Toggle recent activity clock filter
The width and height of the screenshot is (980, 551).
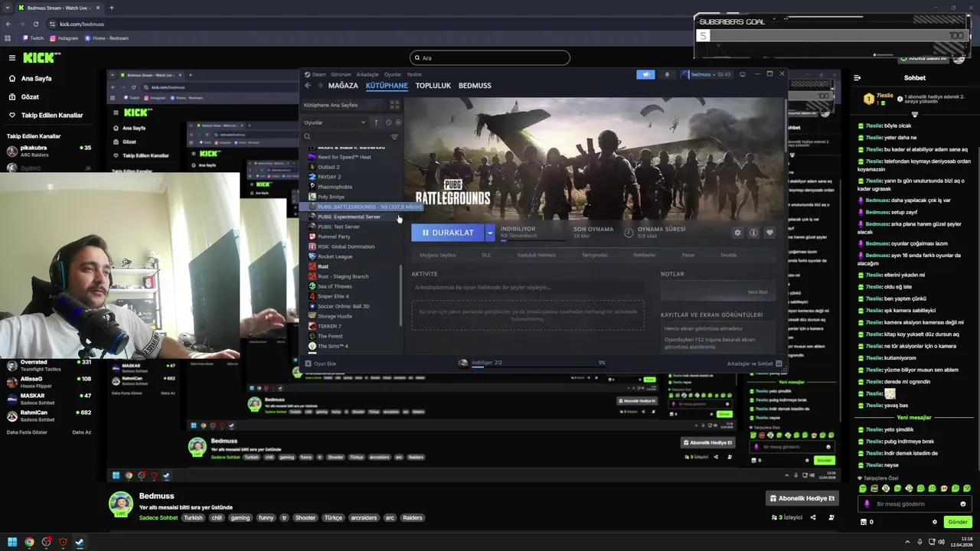click(388, 122)
